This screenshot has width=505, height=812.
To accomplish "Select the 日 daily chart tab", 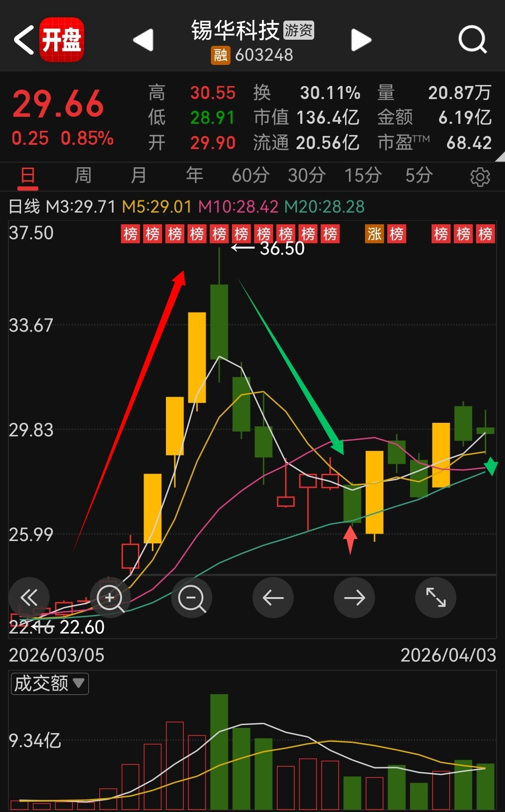I will pyautogui.click(x=28, y=176).
